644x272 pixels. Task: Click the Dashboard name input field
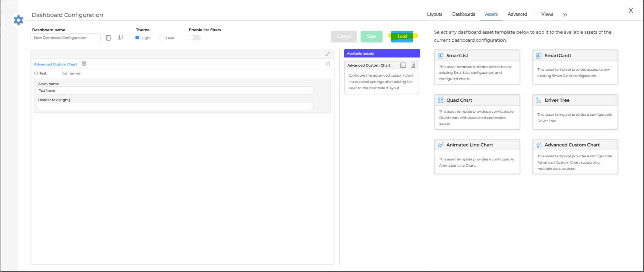coord(66,38)
